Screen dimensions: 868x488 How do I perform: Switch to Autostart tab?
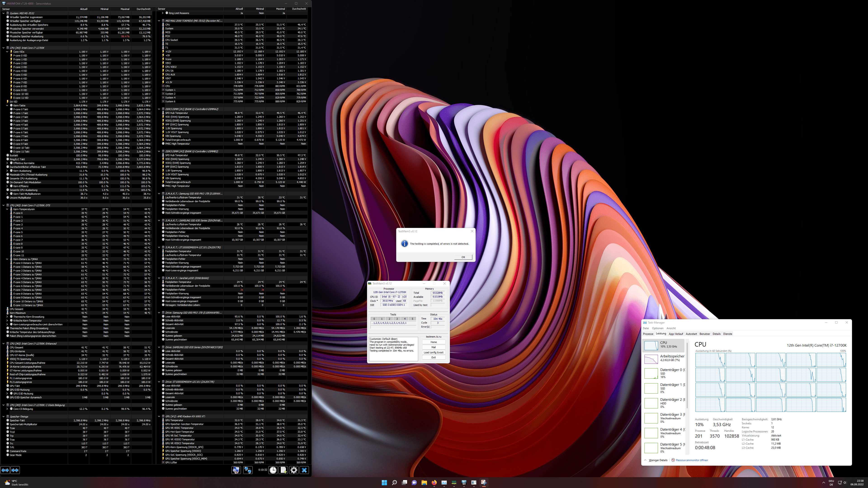coord(691,334)
